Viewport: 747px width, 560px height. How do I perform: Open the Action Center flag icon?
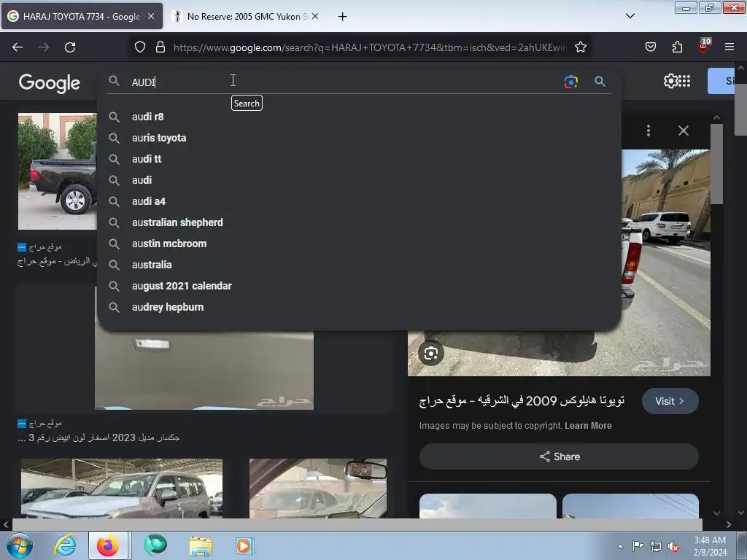[638, 546]
